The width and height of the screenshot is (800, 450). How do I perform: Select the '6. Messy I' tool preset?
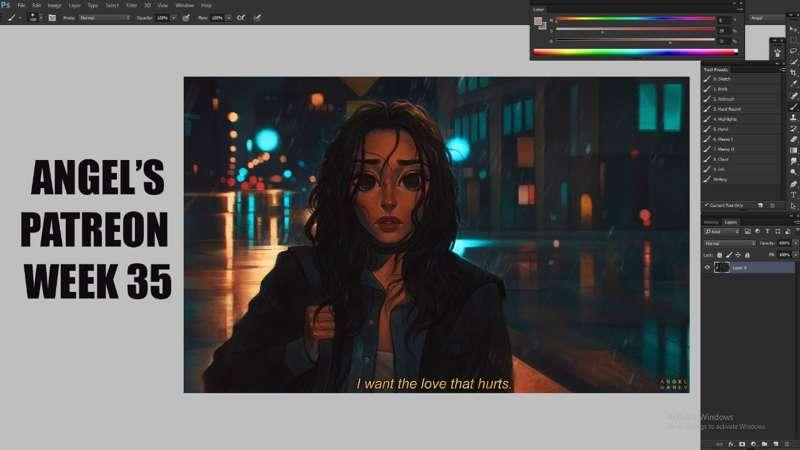[741, 139]
